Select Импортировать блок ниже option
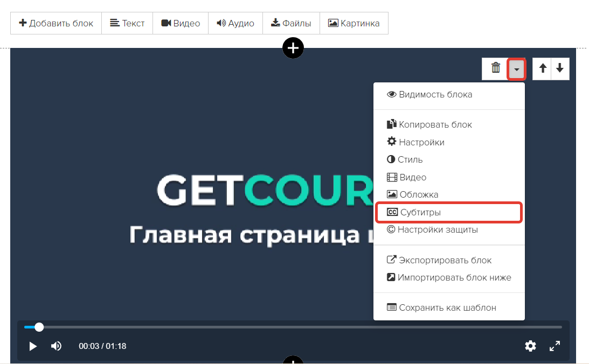Image resolution: width=589 pixels, height=364 pixels. pyautogui.click(x=449, y=277)
